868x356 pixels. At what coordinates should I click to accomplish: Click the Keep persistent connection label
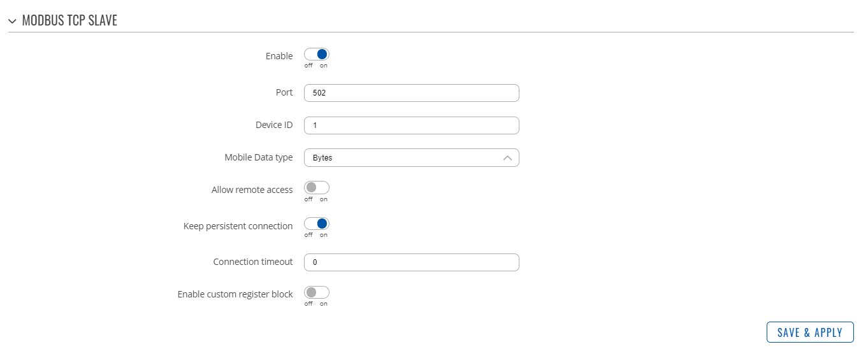[x=238, y=226]
